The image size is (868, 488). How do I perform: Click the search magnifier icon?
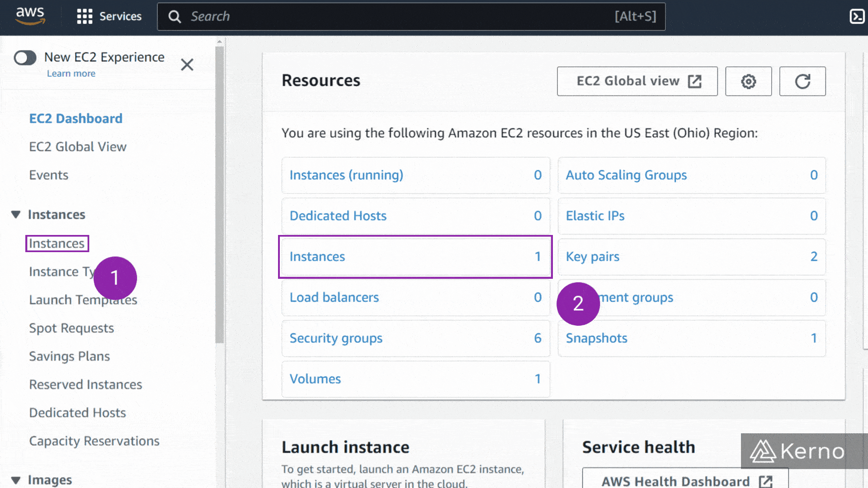[x=175, y=17]
